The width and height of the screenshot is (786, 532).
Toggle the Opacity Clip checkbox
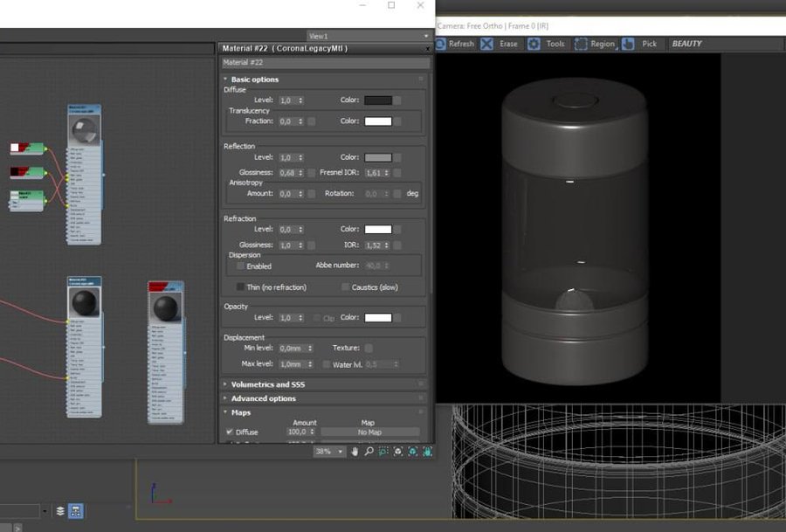[x=317, y=318]
